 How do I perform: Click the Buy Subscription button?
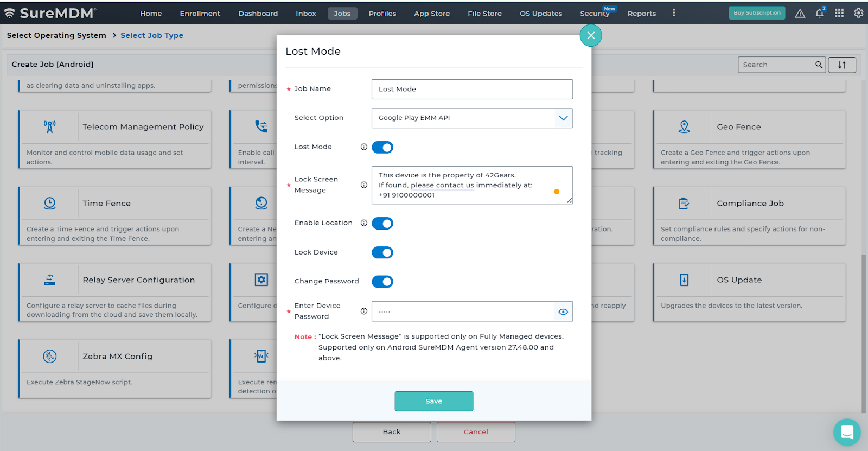coord(757,13)
